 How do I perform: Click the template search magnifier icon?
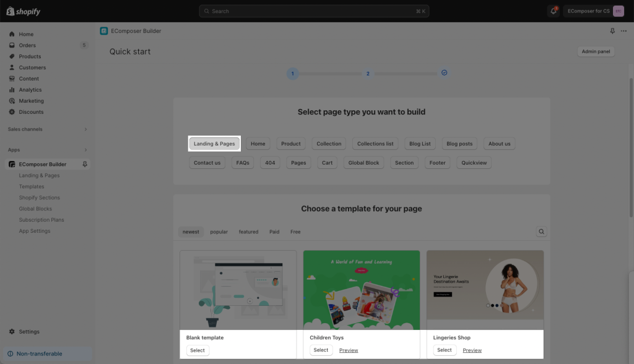(541, 232)
